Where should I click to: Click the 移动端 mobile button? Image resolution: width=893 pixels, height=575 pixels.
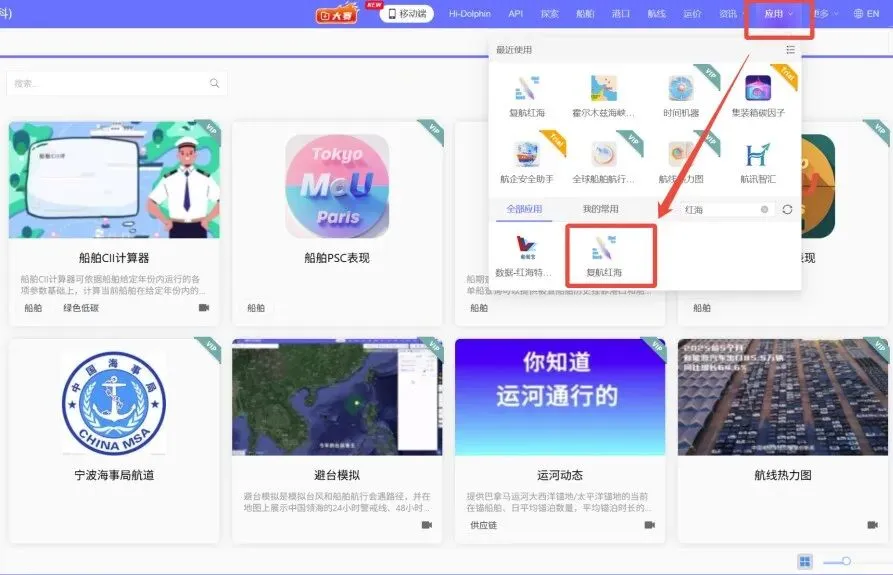pyautogui.click(x=407, y=14)
